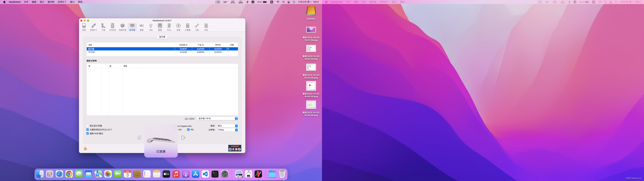Select 截屏2022-10-03 18.27.29.png thumbnail
Screen dimensions: 644x181
[x=311, y=29]
